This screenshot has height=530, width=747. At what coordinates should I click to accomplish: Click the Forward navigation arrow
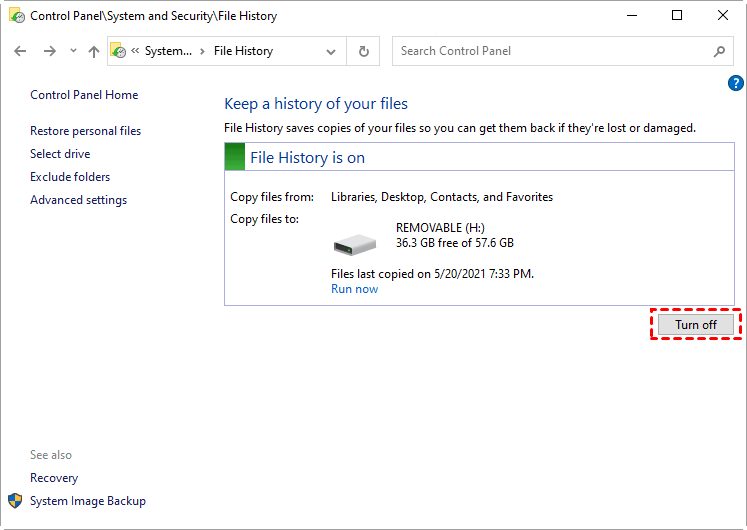point(49,52)
